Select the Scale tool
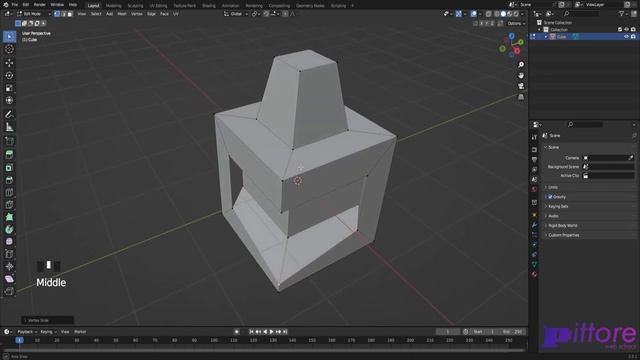 point(9,88)
